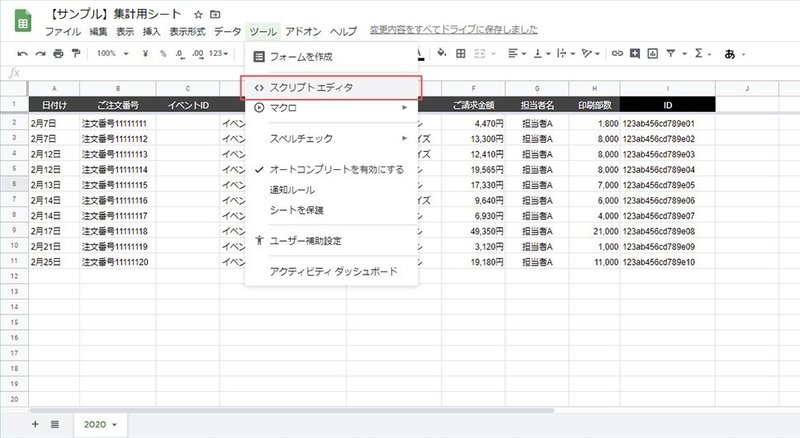
Task: Close the open ツール menu
Action: (263, 32)
